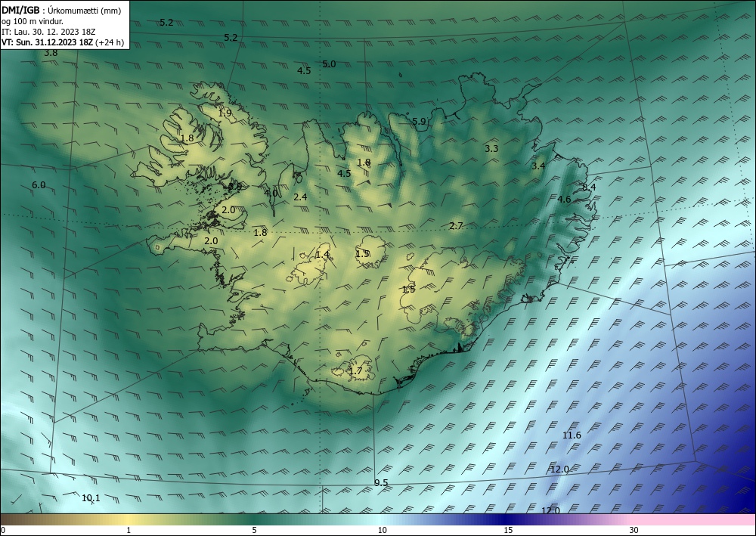
Task: Select the 'IT: Lau. 30. 12. 2023 18Z' line
Action: 48,32
